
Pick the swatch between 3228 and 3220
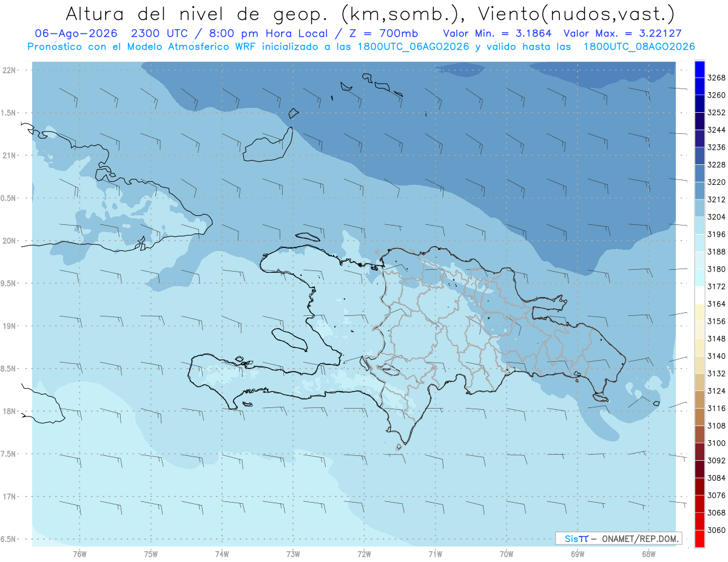click(699, 173)
